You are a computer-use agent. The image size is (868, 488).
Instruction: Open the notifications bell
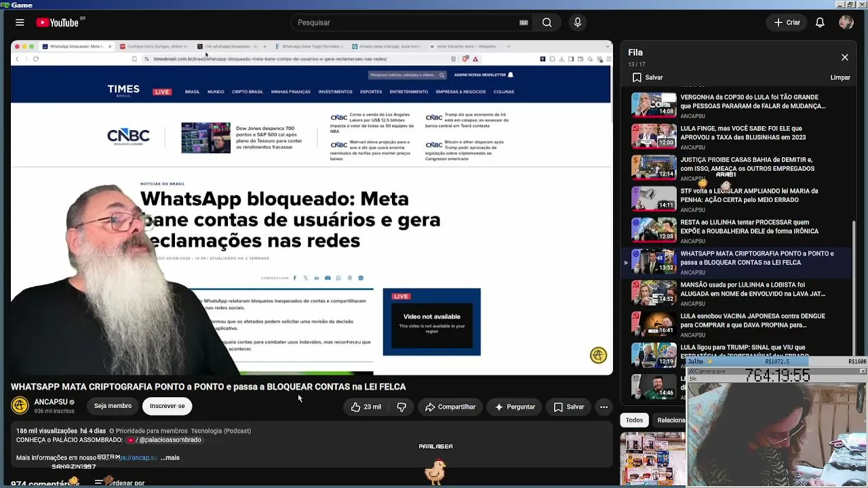[820, 22]
